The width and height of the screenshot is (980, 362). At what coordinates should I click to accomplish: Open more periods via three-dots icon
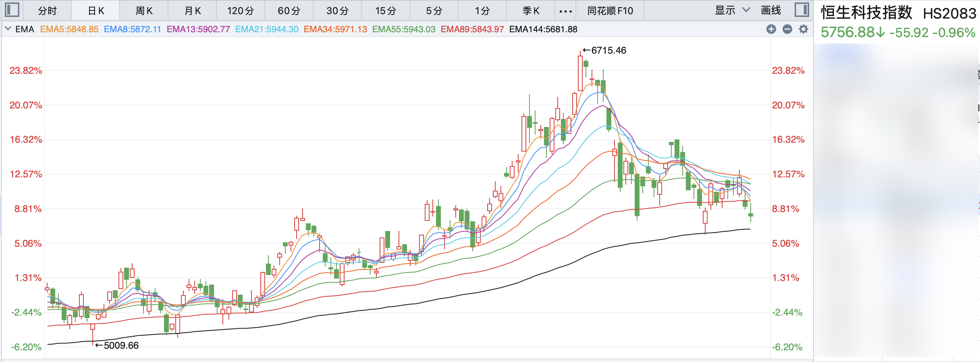point(565,11)
